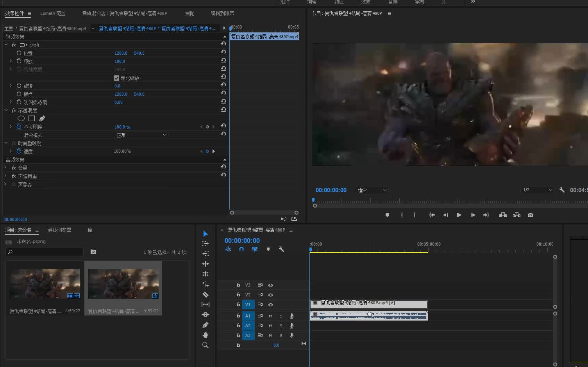Expand the 音量 volume effect

tap(5, 167)
